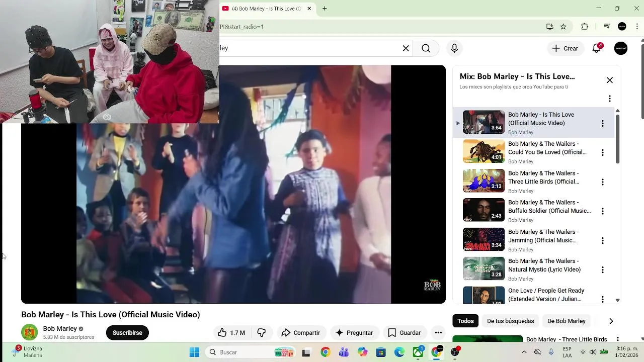
Task: Show hidden system tray icons chevron
Action: tap(524, 352)
